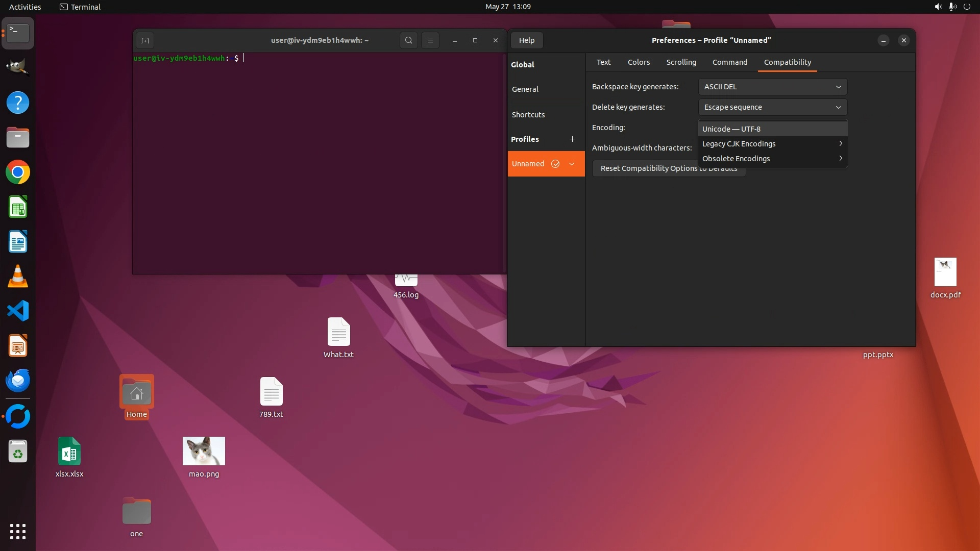Open VLC media player from dock
This screenshot has width=980, height=551.
point(18,277)
